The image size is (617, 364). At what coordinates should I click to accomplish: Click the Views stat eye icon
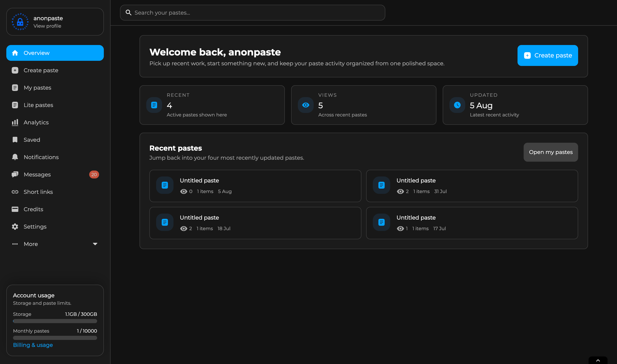point(306,105)
